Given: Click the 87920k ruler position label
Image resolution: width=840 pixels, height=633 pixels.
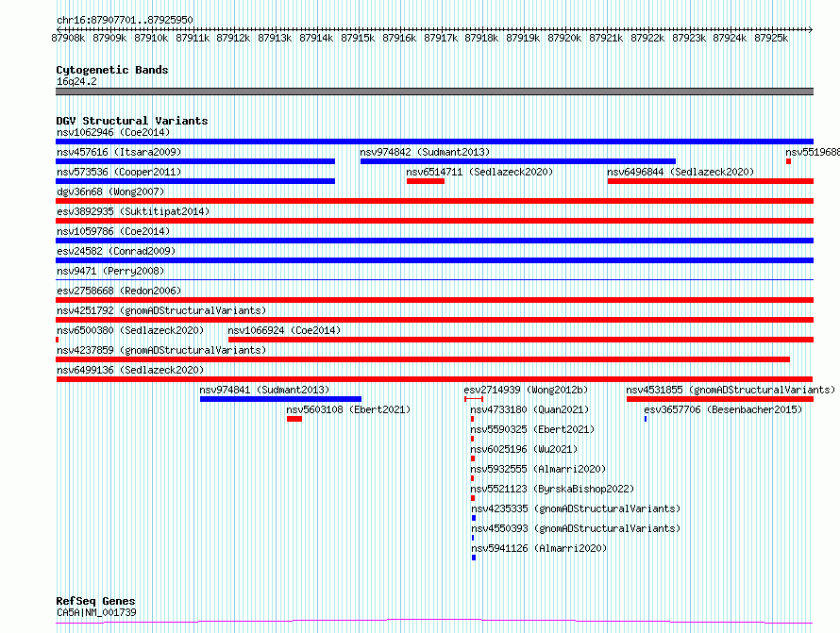Looking at the screenshot, I should coord(564,38).
